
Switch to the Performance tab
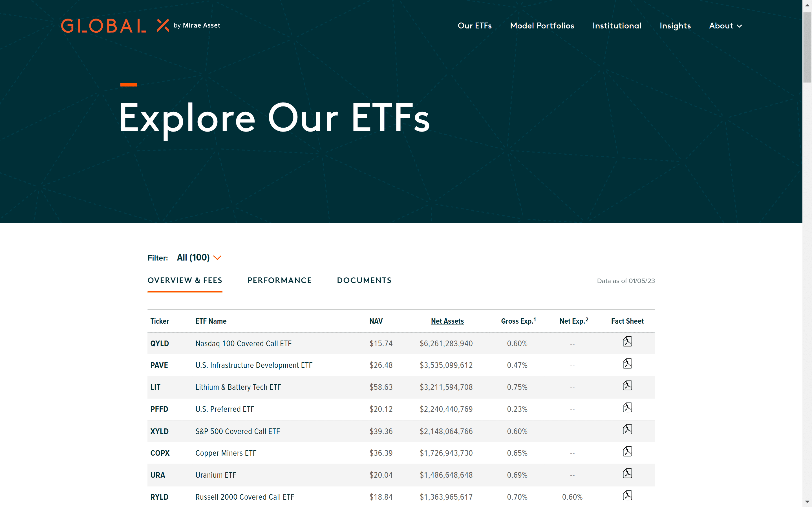(x=279, y=280)
